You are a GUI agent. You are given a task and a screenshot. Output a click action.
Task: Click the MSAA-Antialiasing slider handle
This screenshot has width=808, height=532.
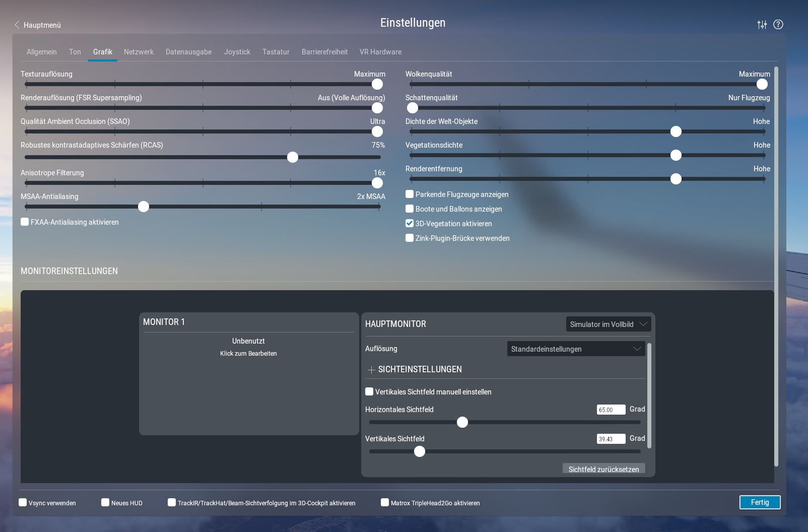click(144, 207)
